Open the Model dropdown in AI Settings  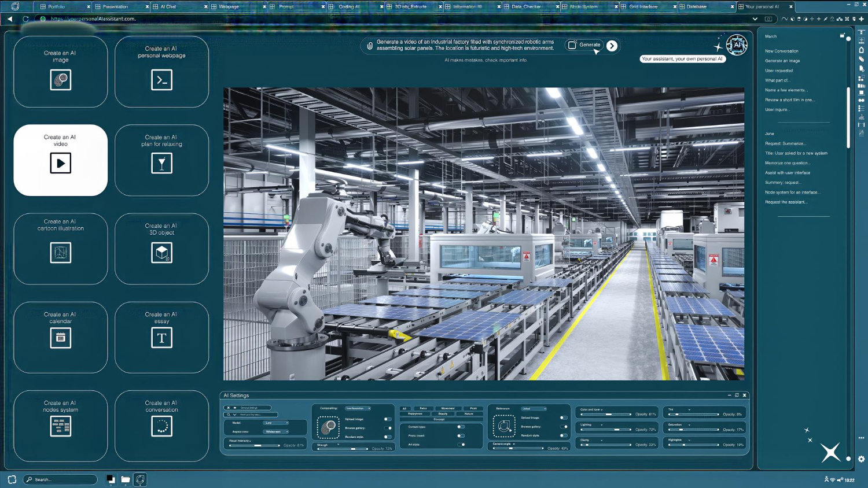click(x=275, y=423)
